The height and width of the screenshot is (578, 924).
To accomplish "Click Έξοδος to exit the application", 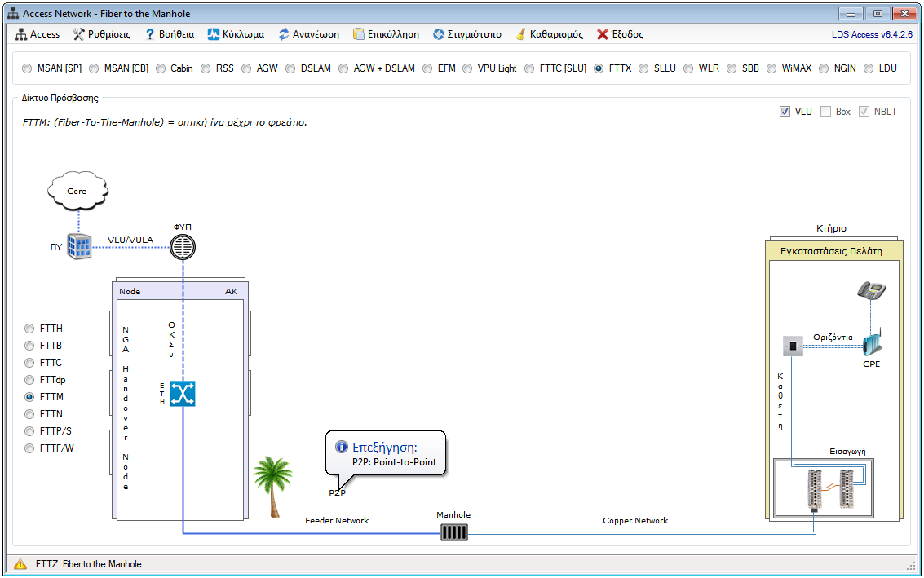I will [620, 34].
